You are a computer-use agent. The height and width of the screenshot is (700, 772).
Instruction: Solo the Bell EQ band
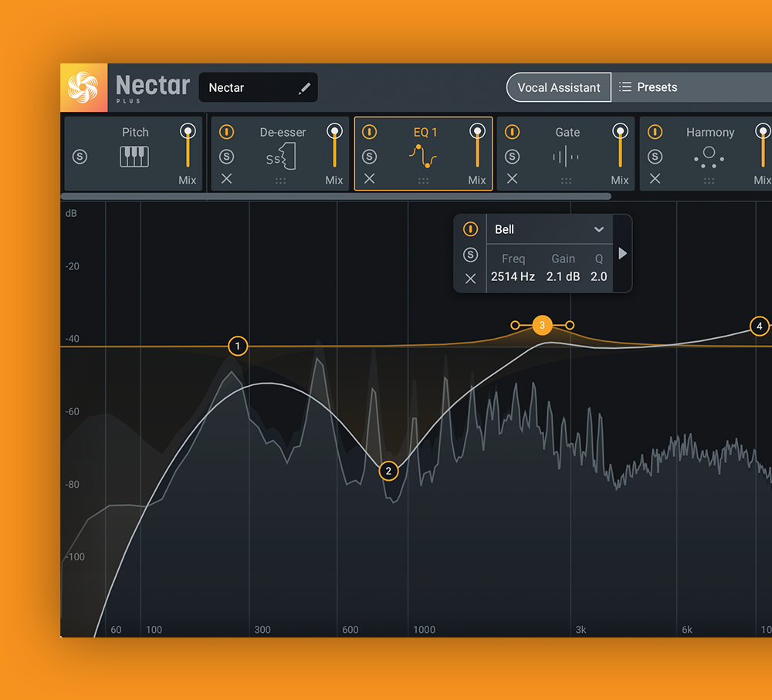[x=470, y=255]
